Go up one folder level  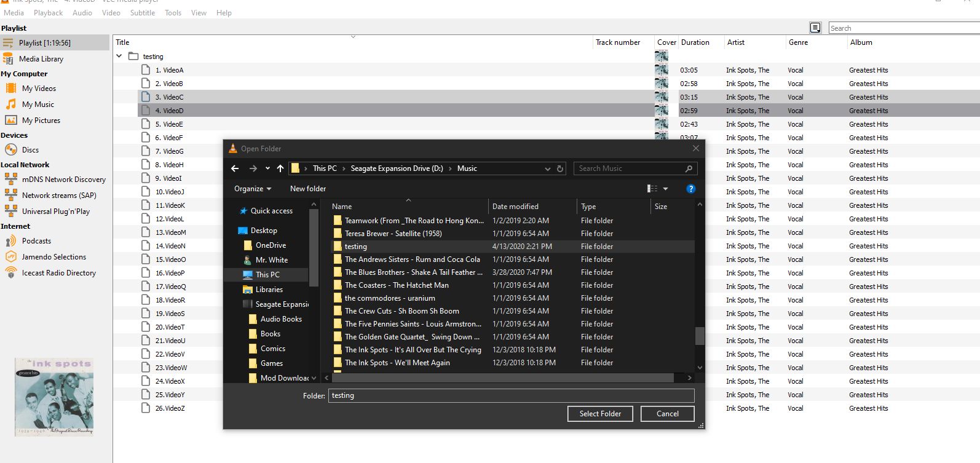tap(280, 168)
